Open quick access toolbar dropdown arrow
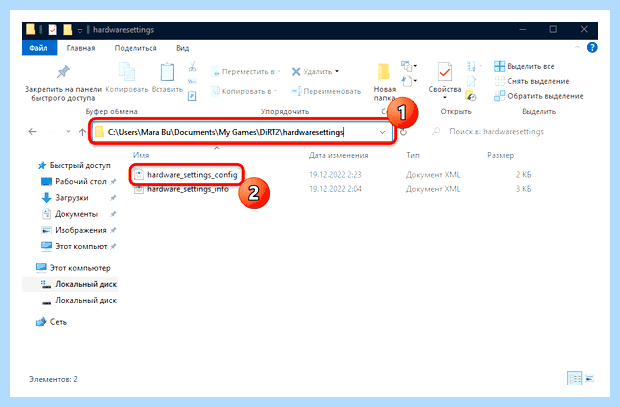This screenshot has width=620, height=407. tap(80, 30)
